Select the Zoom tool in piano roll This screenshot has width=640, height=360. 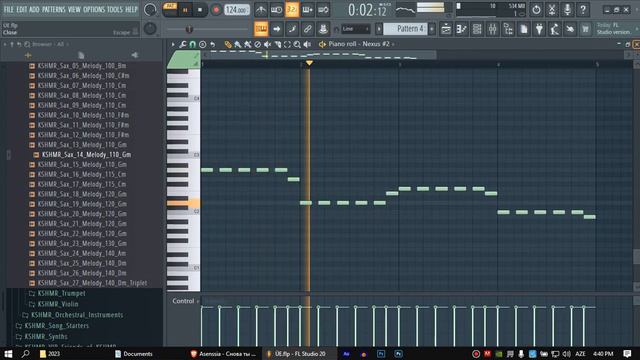coord(297,44)
